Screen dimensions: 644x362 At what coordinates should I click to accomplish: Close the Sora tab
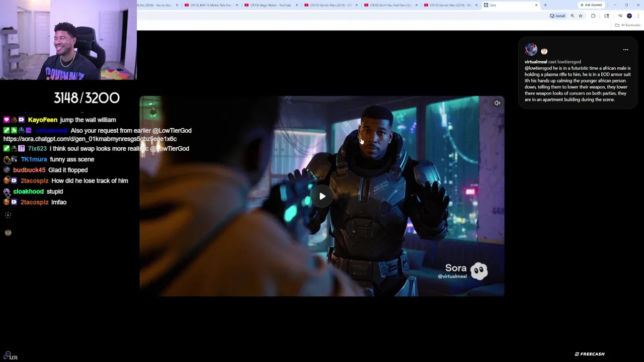pos(536,5)
